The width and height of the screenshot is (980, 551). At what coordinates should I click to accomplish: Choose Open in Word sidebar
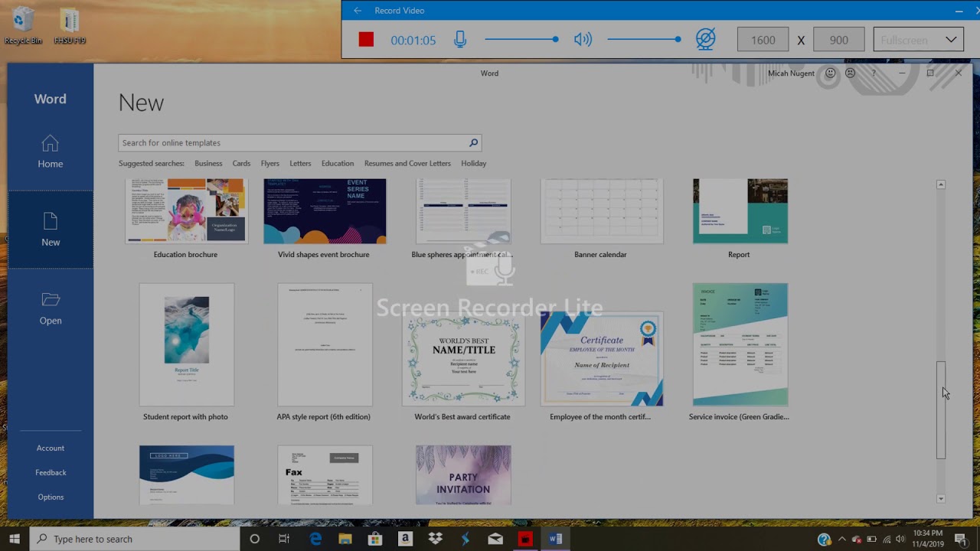pos(51,308)
